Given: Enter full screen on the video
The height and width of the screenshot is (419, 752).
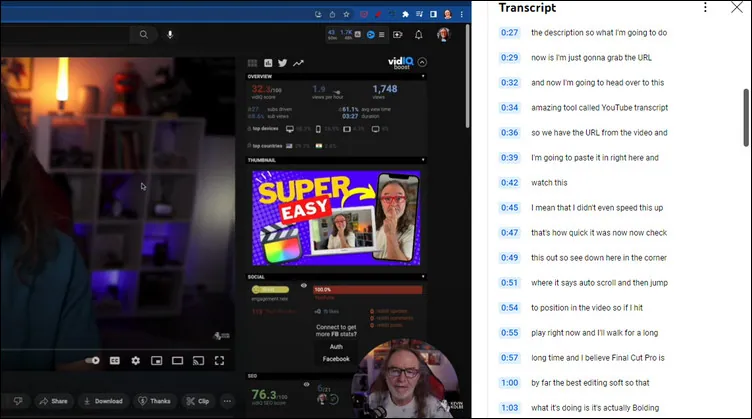Looking at the screenshot, I should pyautogui.click(x=219, y=361).
